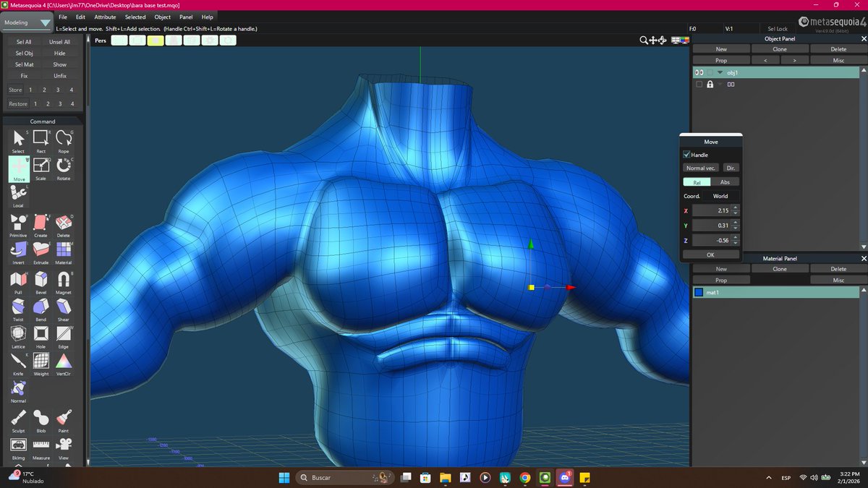868x488 pixels.
Task: Open the Selected menu
Action: click(x=135, y=17)
